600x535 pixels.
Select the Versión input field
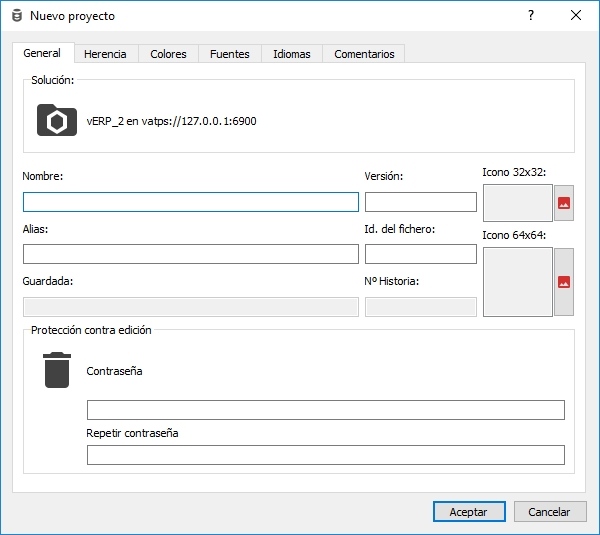click(420, 202)
